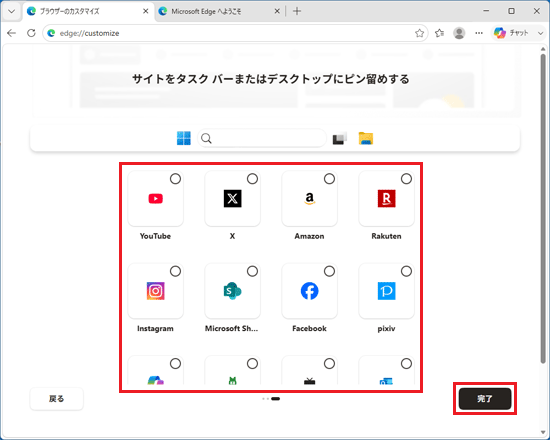Open Settings and more three-dot menu
550x440 pixels.
[479, 33]
